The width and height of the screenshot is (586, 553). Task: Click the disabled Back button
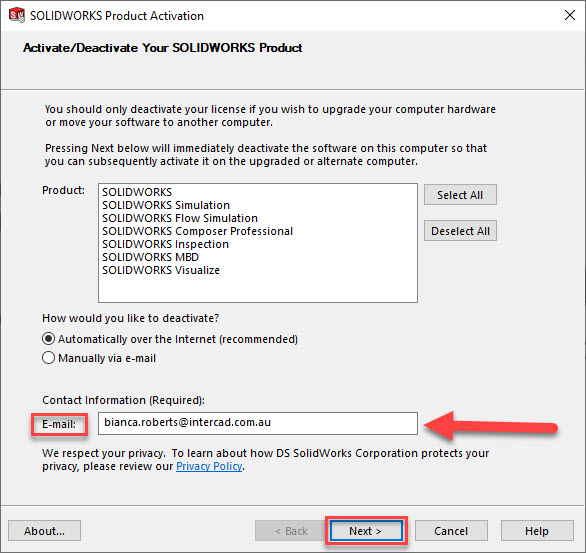(291, 531)
